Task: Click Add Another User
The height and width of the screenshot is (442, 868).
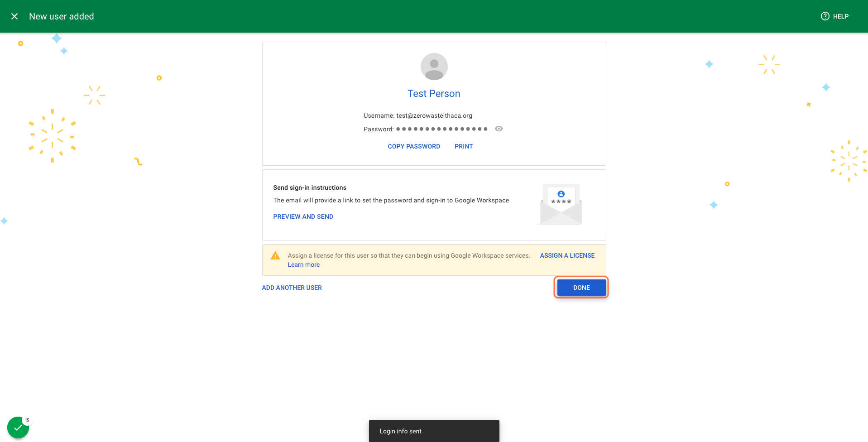Action: pyautogui.click(x=292, y=288)
